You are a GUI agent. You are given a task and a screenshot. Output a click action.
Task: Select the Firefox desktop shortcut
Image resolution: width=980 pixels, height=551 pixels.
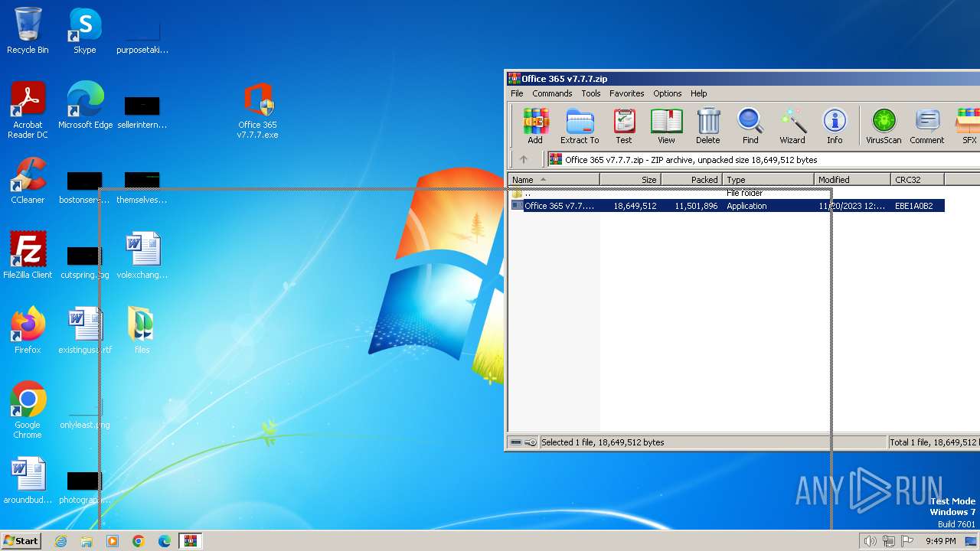click(28, 331)
